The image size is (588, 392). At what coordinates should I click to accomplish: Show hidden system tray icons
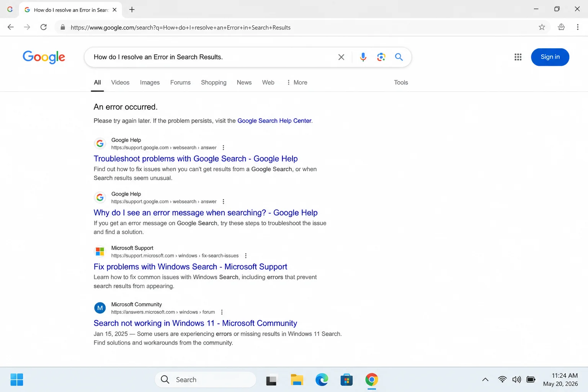[485, 380]
